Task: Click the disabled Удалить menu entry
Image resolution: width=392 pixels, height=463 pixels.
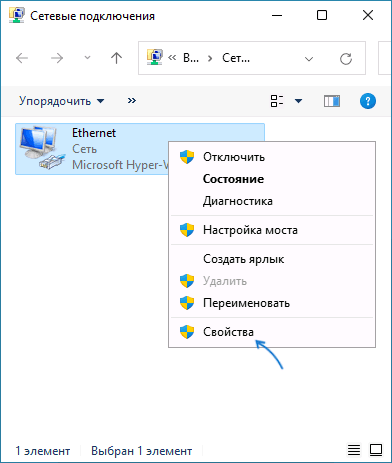Action: pos(273,281)
